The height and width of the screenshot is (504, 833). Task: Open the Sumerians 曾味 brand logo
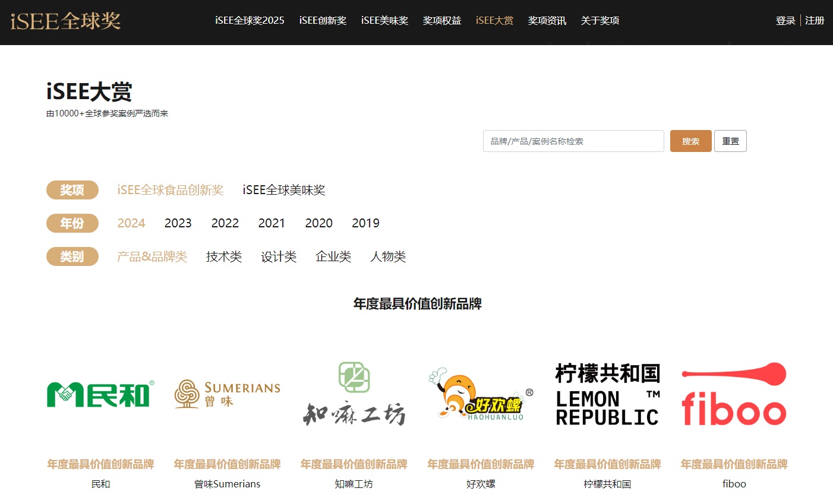point(227,394)
